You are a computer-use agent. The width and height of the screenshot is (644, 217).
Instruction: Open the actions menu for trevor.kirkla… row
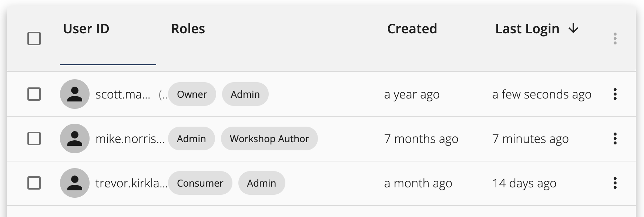tap(615, 183)
